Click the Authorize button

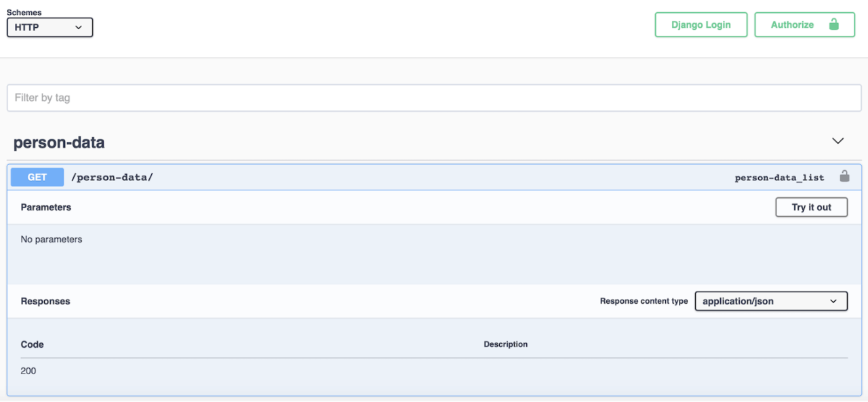804,24
